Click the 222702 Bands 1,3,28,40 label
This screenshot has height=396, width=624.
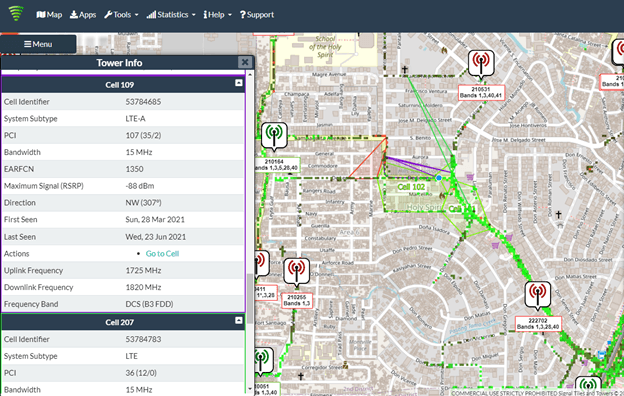pyautogui.click(x=538, y=324)
